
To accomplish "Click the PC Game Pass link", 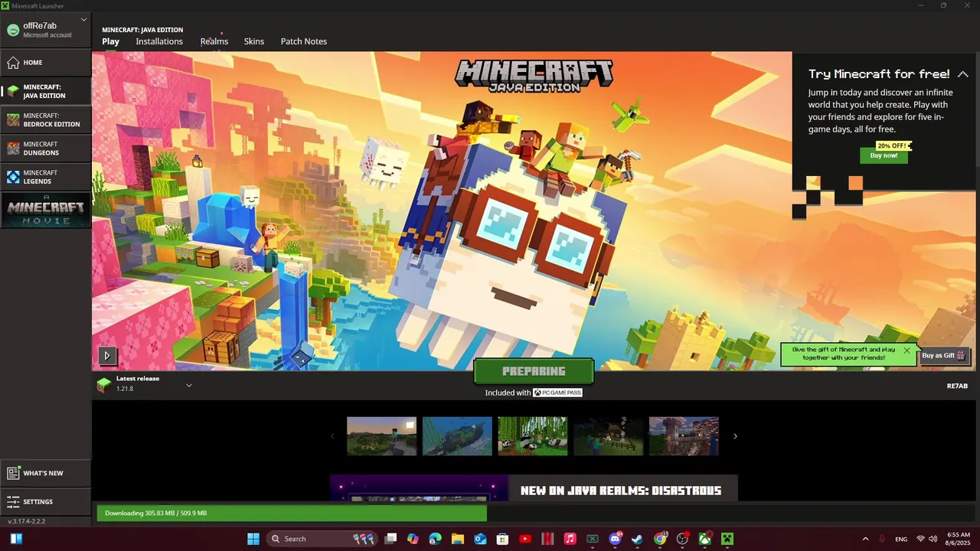I will 557,393.
